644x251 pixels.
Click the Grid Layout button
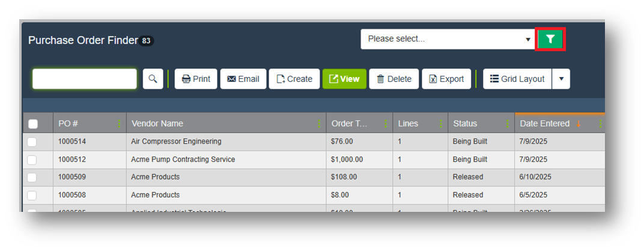click(x=517, y=79)
